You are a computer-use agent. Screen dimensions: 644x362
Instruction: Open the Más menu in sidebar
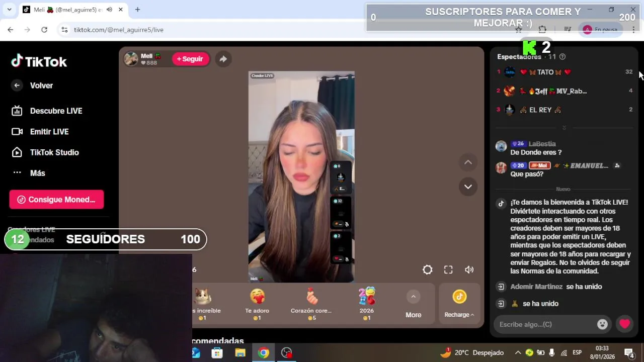click(29, 173)
